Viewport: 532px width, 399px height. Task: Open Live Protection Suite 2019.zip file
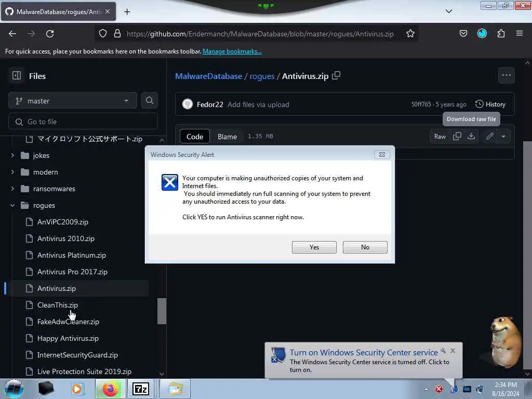(84, 371)
